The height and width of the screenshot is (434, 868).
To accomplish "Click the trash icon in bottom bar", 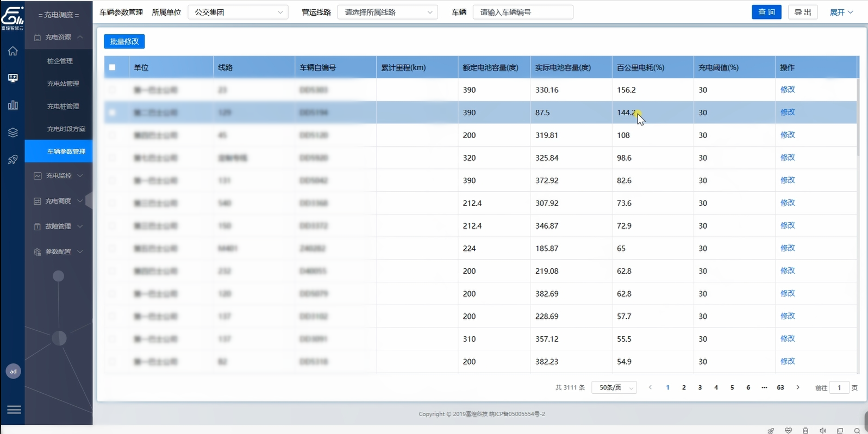I will (805, 430).
